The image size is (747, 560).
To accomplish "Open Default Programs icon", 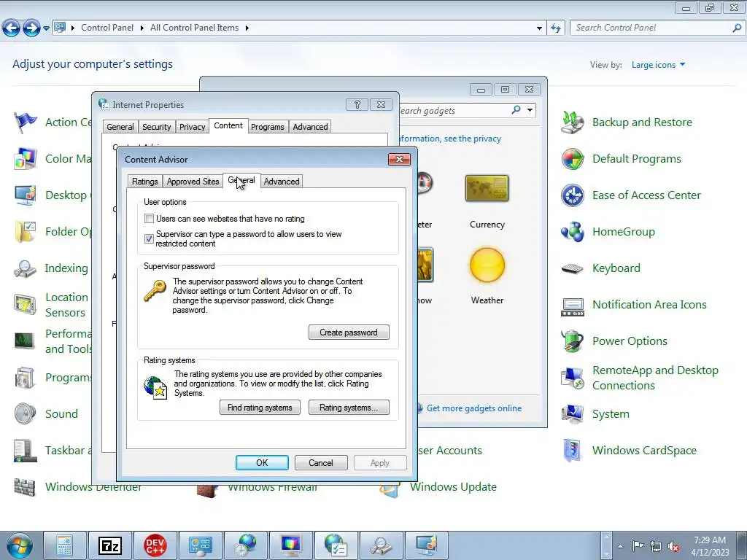I will pyautogui.click(x=573, y=159).
